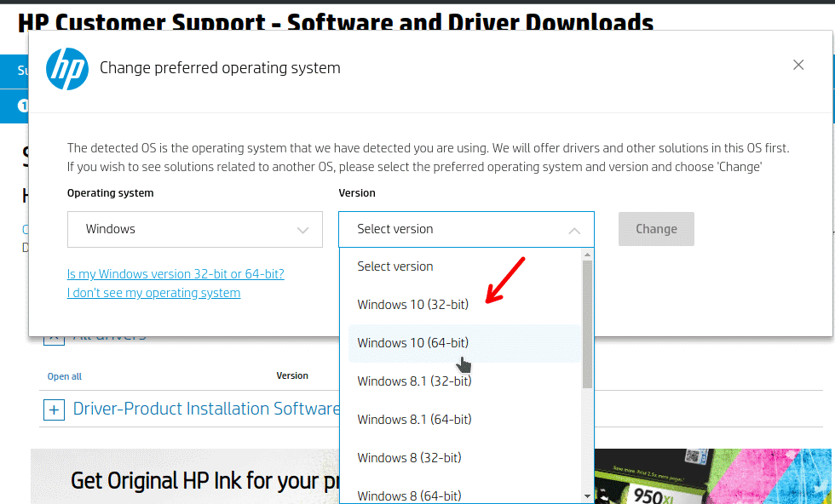Click the version list scroll-down arrow
Screen dimensions: 835x504
pyautogui.click(x=587, y=496)
